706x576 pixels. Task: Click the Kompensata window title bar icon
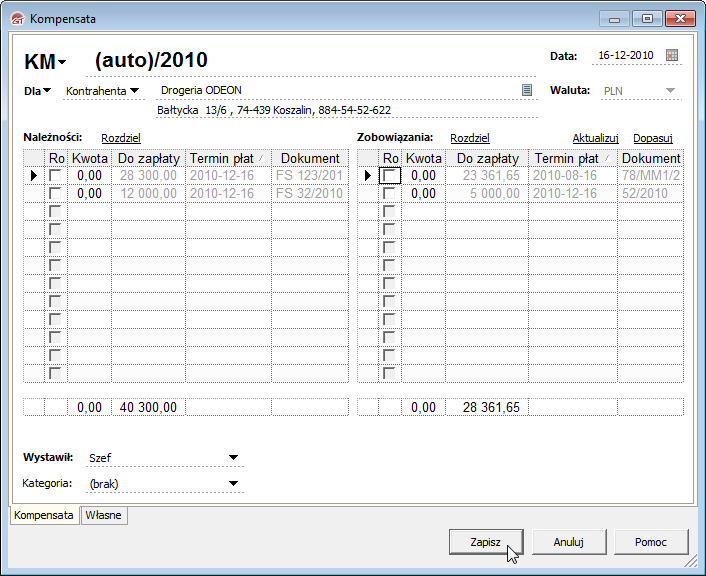(x=17, y=19)
